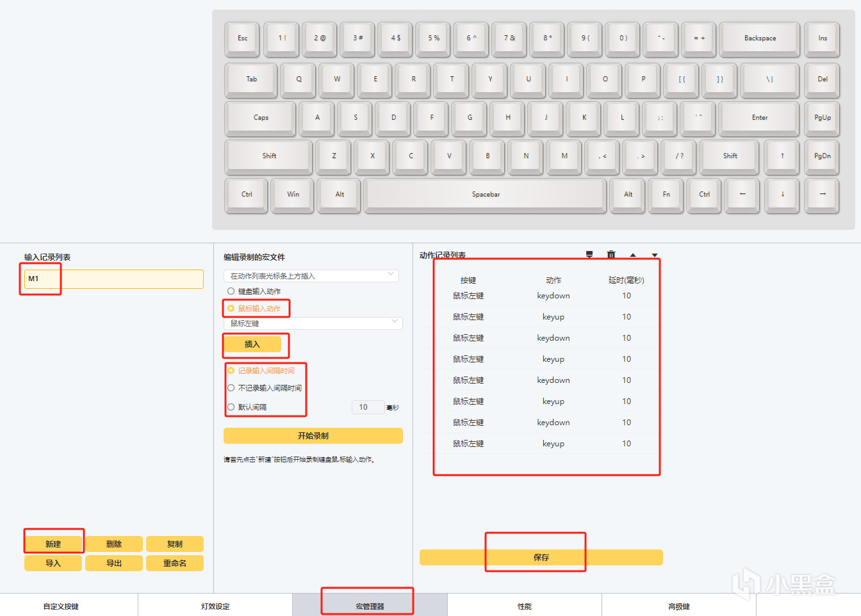This screenshot has height=616, width=861.
Task: Click the "1 !" key on the keyboard
Action: 282,38
